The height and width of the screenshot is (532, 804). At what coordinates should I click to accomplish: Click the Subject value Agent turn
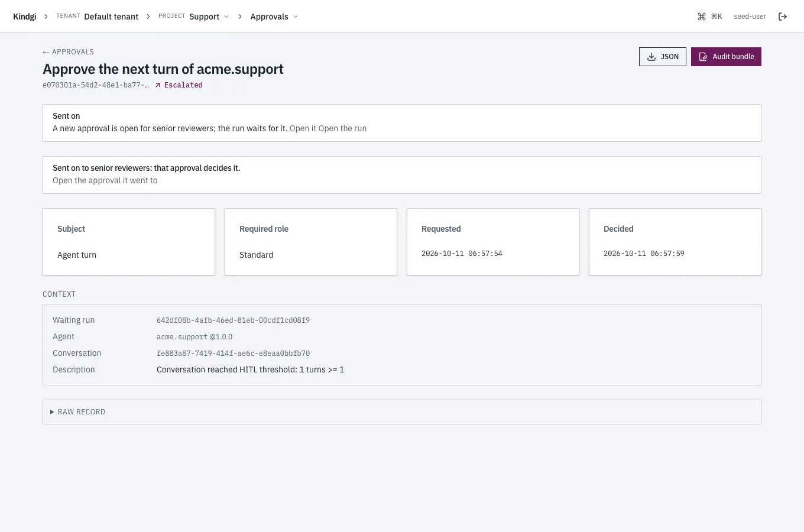[77, 255]
